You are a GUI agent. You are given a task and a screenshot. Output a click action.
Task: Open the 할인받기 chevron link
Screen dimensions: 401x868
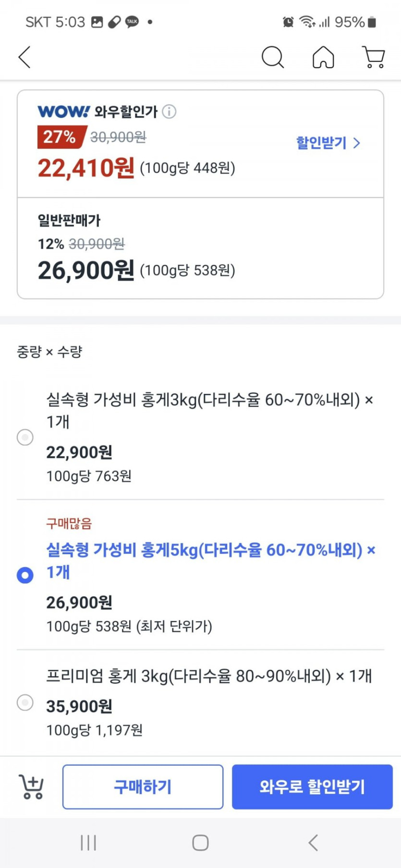pos(328,143)
